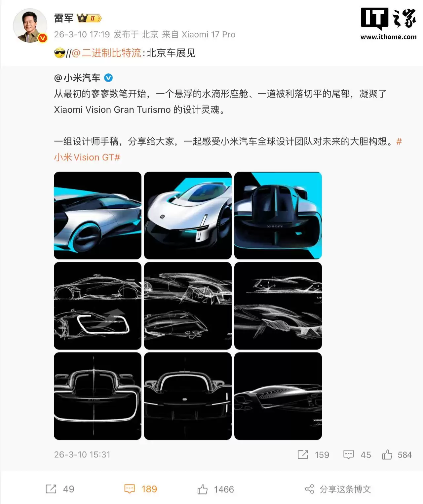
Task: Open comments icon showing 189
Action: coord(130,489)
